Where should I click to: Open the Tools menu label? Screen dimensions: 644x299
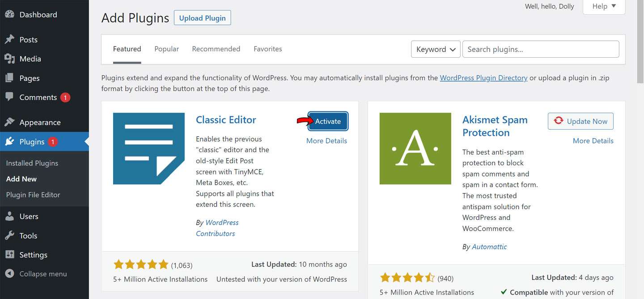coord(29,236)
